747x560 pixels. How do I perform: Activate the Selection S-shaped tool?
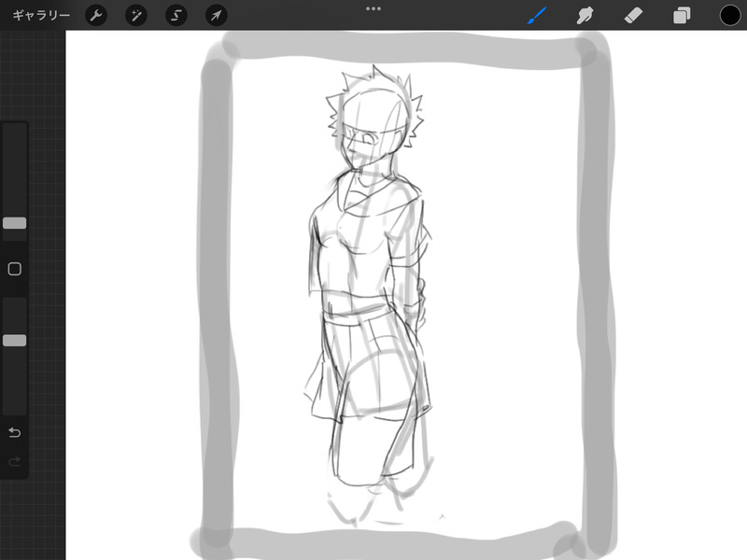(x=176, y=15)
